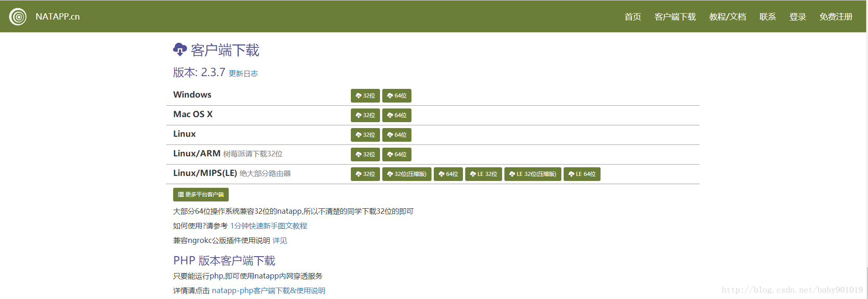Download Linux/MIPS 32位(压缩版) client
The image size is (868, 299).
406,174
